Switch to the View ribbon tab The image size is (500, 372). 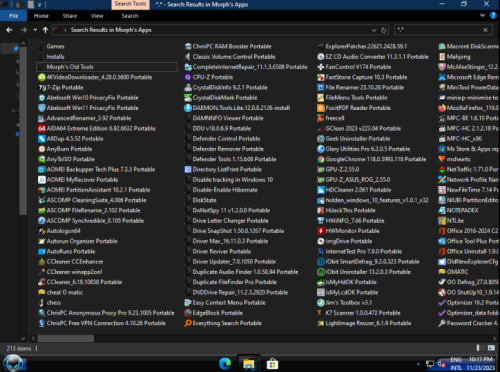pos(97,16)
